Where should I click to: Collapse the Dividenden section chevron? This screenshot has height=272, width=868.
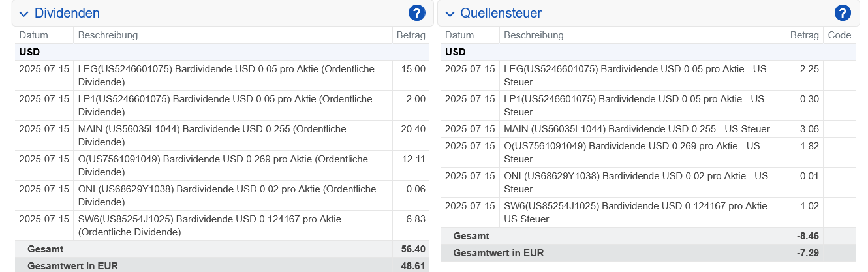pyautogui.click(x=23, y=14)
